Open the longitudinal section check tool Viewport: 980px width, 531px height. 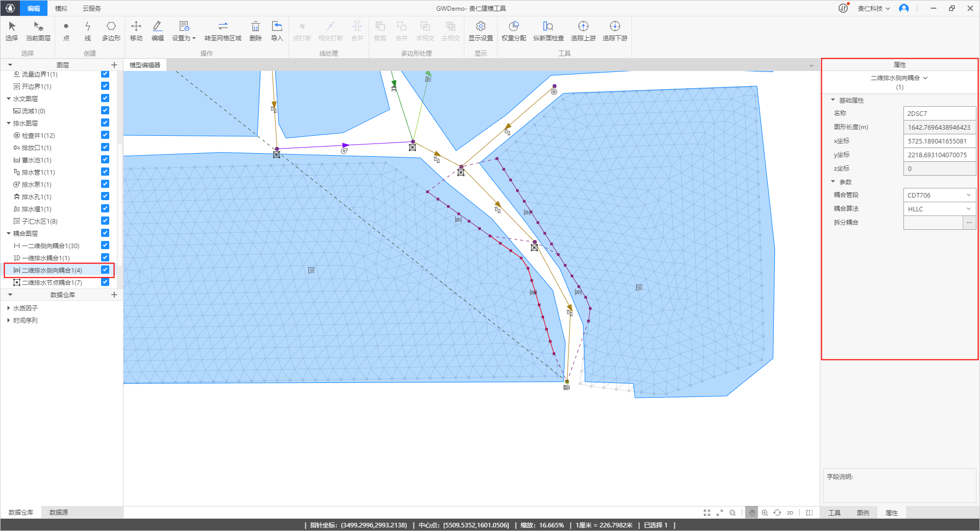pos(548,31)
